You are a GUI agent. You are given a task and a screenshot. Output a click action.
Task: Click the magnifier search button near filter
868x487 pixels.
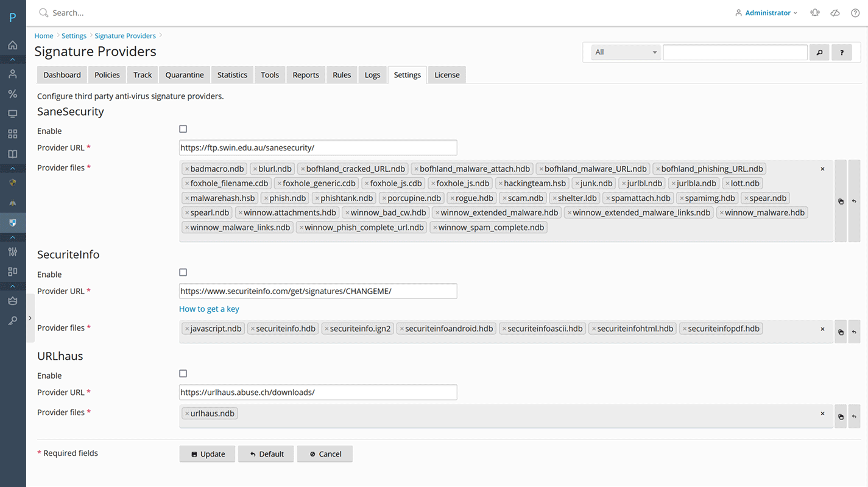coord(819,52)
